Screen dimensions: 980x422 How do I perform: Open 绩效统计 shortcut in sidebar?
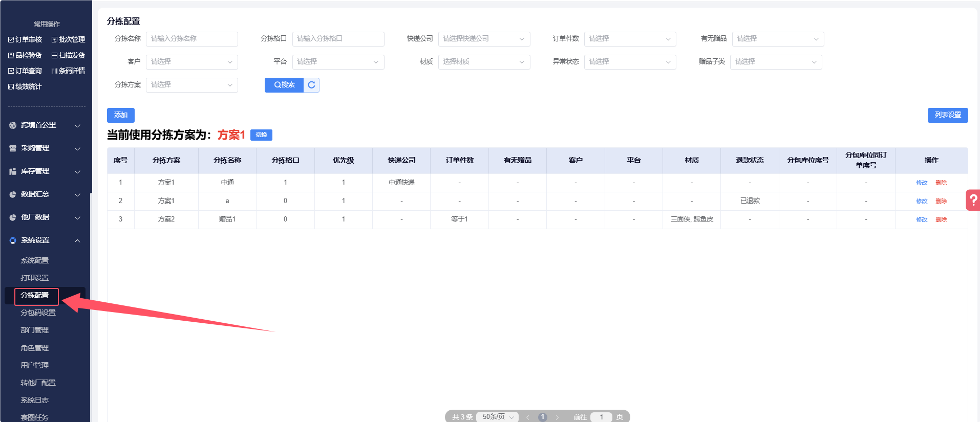click(25, 86)
